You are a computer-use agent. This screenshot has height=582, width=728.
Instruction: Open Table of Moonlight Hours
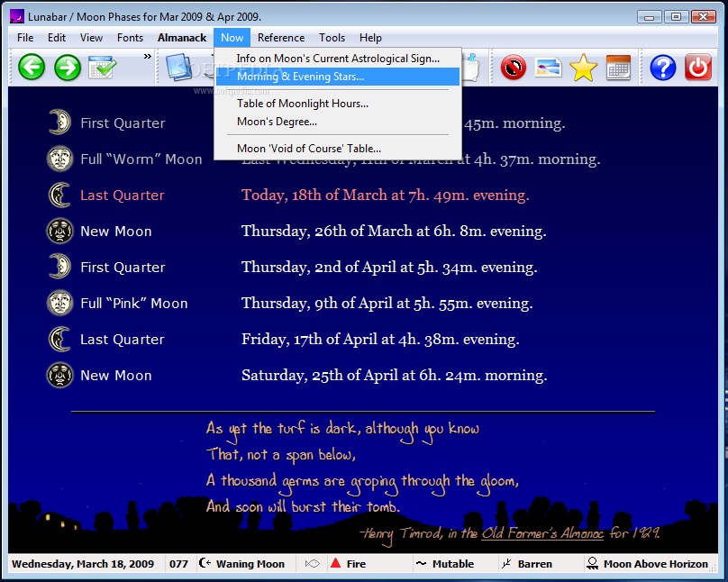click(x=338, y=104)
